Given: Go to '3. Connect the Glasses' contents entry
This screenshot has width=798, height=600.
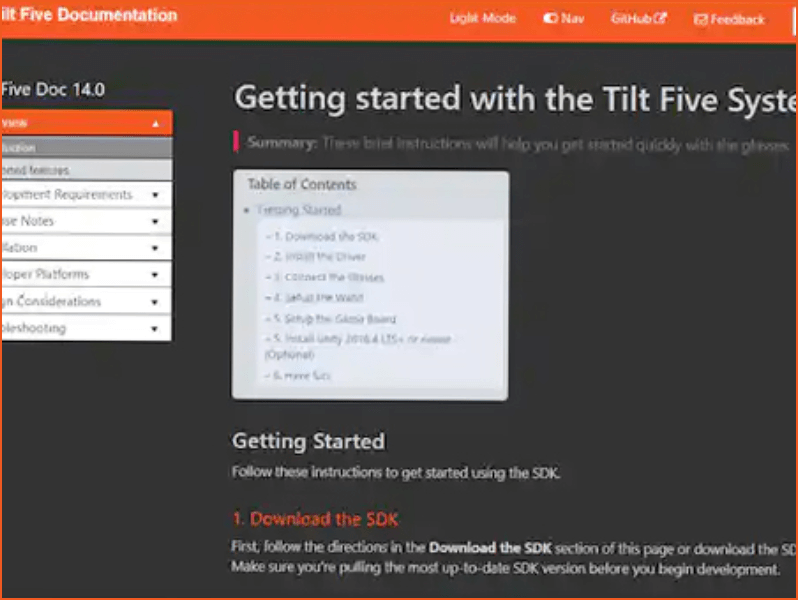Looking at the screenshot, I should coord(329,277).
